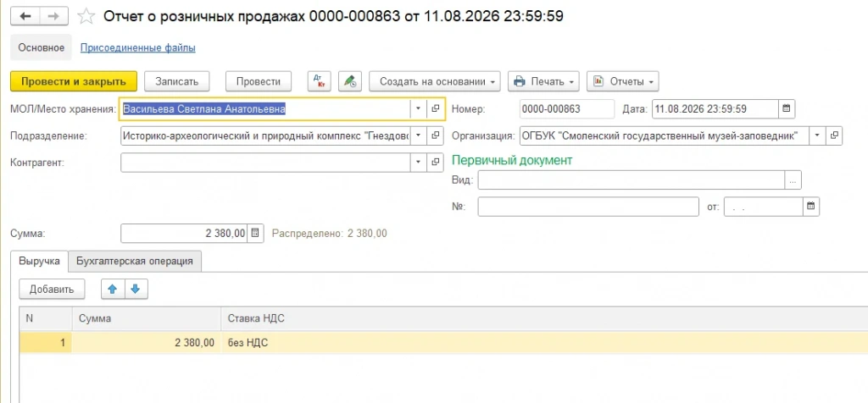
Task: Open the Печать dropdown menu
Action: coord(543,81)
